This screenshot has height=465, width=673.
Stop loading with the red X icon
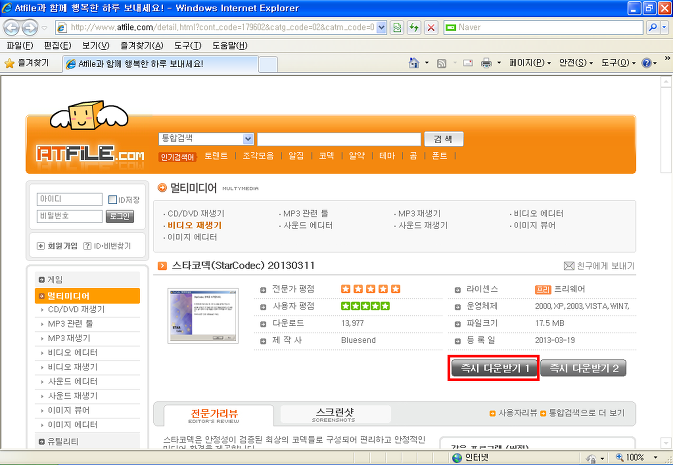tap(431, 28)
